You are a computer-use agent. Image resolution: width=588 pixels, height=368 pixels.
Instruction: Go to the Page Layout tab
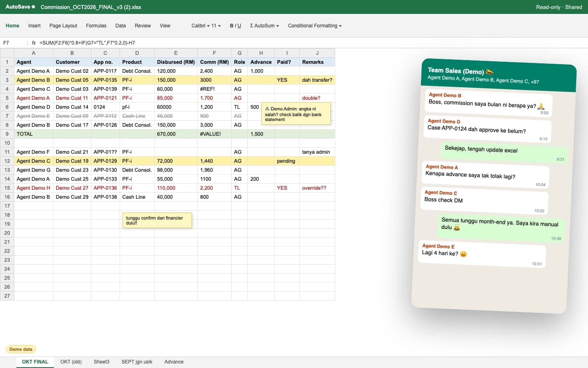click(x=63, y=26)
